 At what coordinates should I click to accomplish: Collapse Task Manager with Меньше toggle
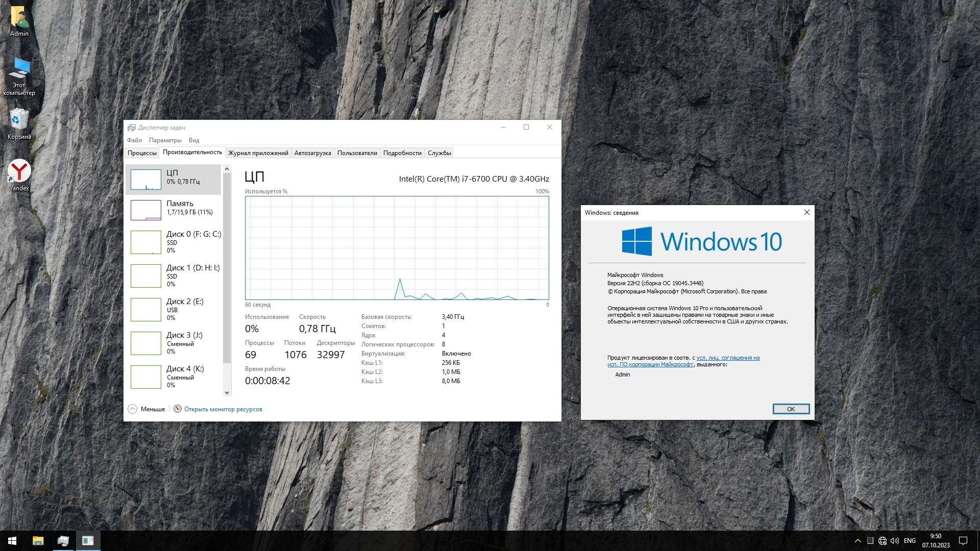tap(146, 409)
